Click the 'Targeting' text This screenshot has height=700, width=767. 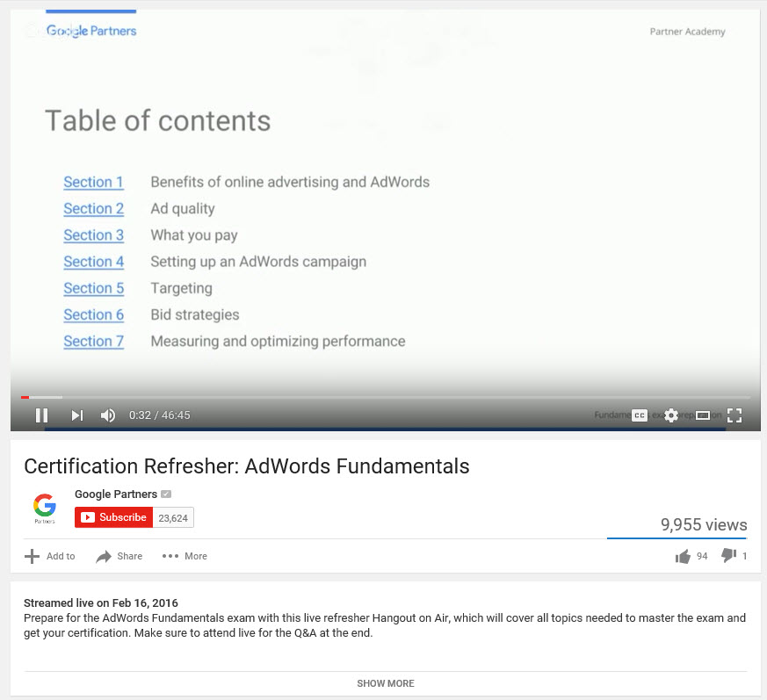click(182, 288)
